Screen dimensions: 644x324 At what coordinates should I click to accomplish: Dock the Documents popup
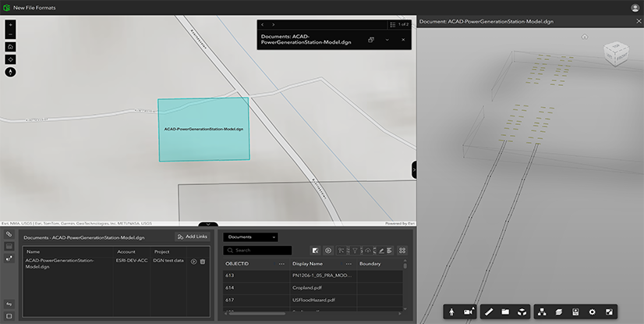click(x=371, y=40)
